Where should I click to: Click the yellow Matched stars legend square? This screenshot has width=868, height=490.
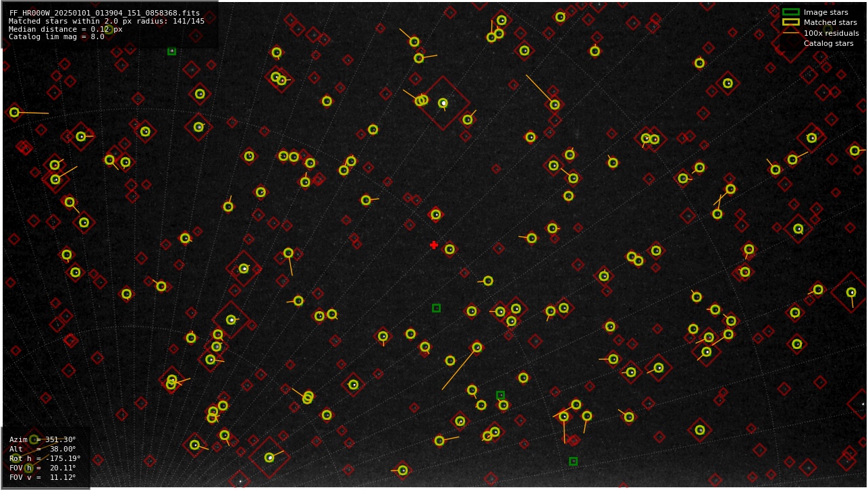coord(790,22)
